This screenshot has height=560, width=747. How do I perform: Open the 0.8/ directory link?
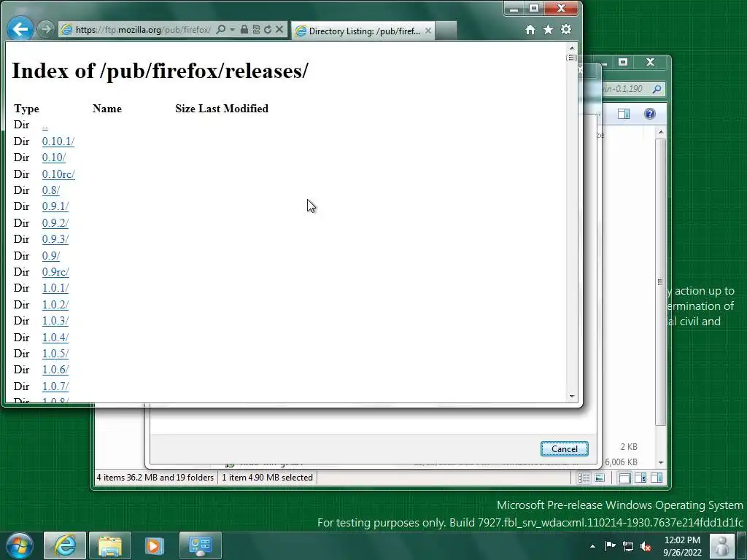tap(50, 190)
